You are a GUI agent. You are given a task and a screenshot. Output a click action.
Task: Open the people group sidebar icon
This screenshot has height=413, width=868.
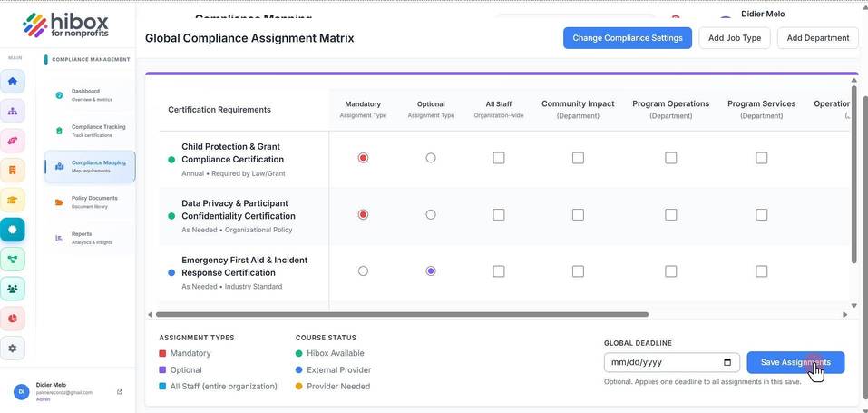(x=12, y=289)
